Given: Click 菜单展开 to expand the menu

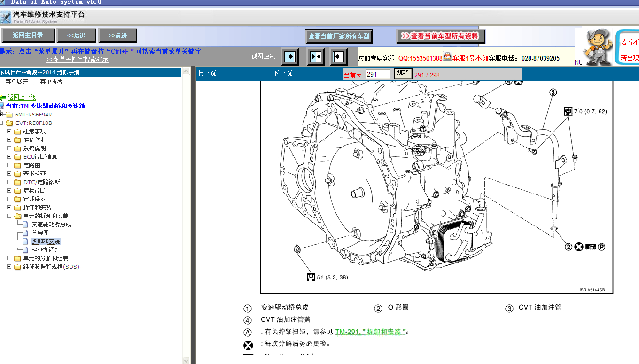Looking at the screenshot, I should 16,82.
